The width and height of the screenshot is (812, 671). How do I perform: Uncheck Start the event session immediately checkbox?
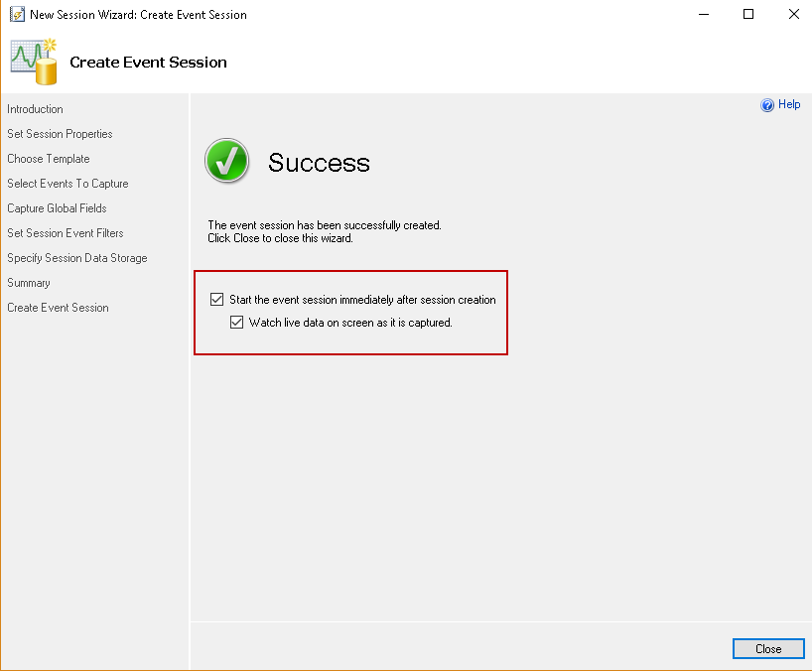(216, 300)
